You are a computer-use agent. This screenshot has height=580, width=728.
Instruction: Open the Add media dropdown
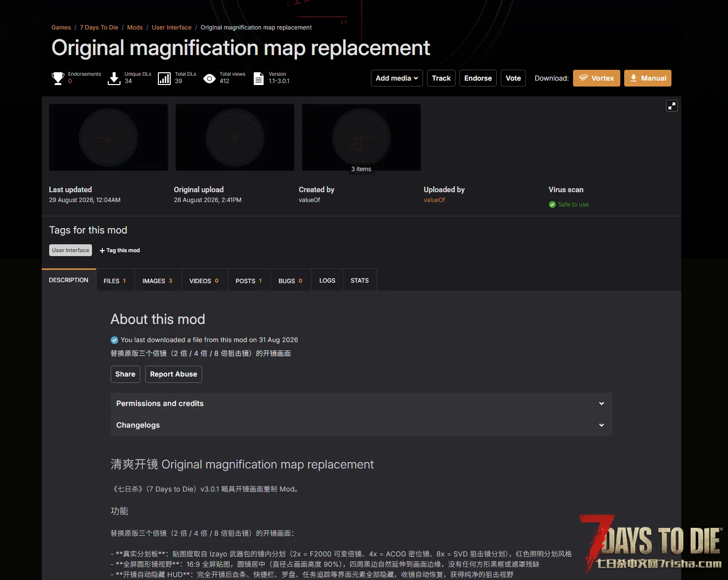[397, 78]
